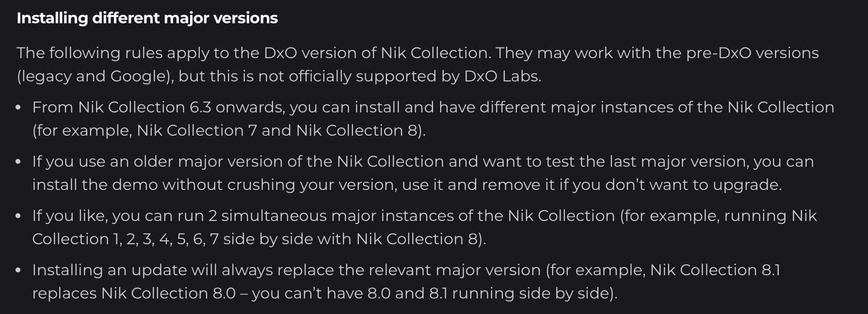Click the first bullet point marker
The width and height of the screenshot is (868, 314).
point(18,108)
